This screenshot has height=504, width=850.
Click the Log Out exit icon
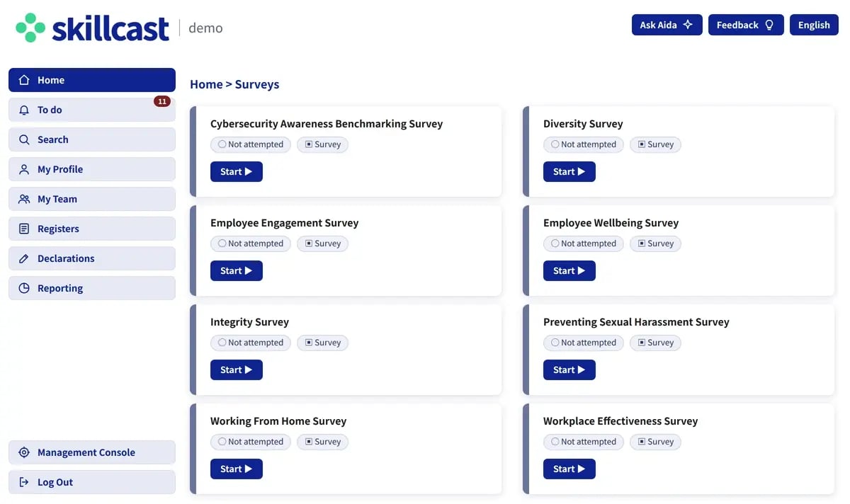coord(24,482)
